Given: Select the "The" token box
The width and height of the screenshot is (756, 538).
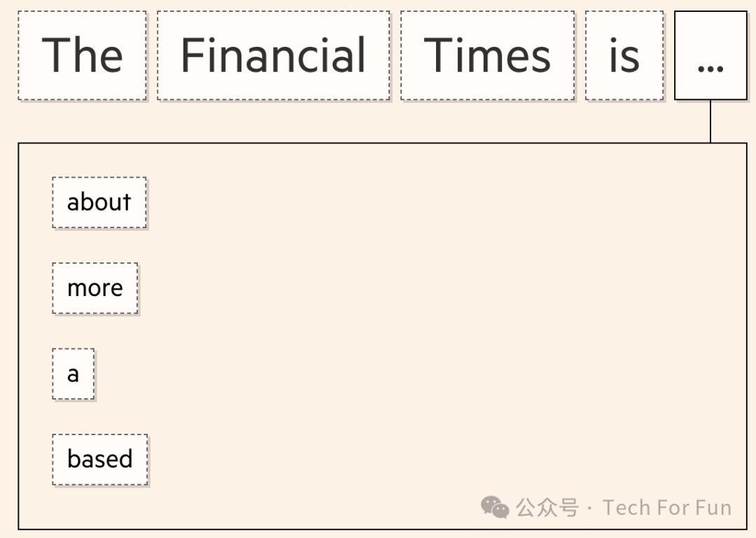Looking at the screenshot, I should (x=83, y=56).
